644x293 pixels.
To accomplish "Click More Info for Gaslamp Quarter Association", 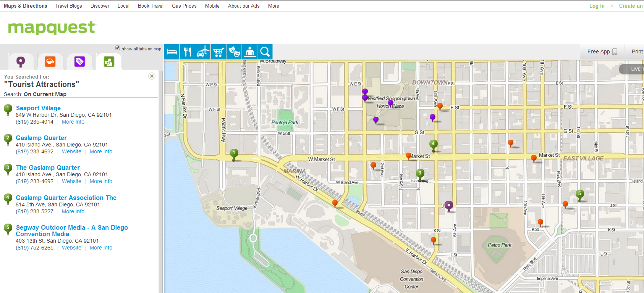I will (x=73, y=211).
